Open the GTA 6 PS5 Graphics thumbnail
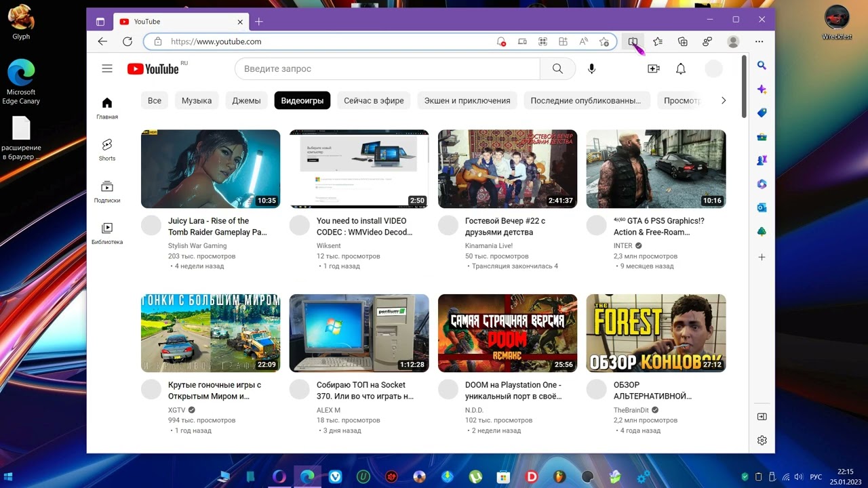The width and height of the screenshot is (868, 488). [x=656, y=169]
